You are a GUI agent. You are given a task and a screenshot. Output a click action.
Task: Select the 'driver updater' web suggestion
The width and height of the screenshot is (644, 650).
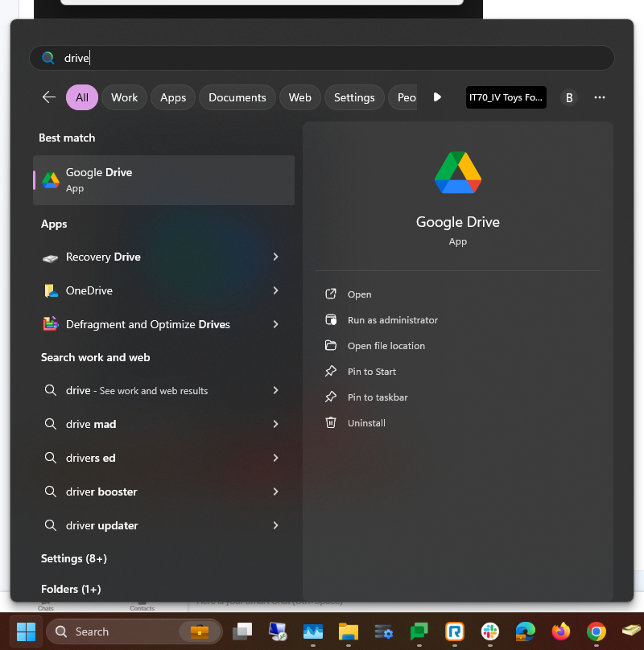(163, 525)
